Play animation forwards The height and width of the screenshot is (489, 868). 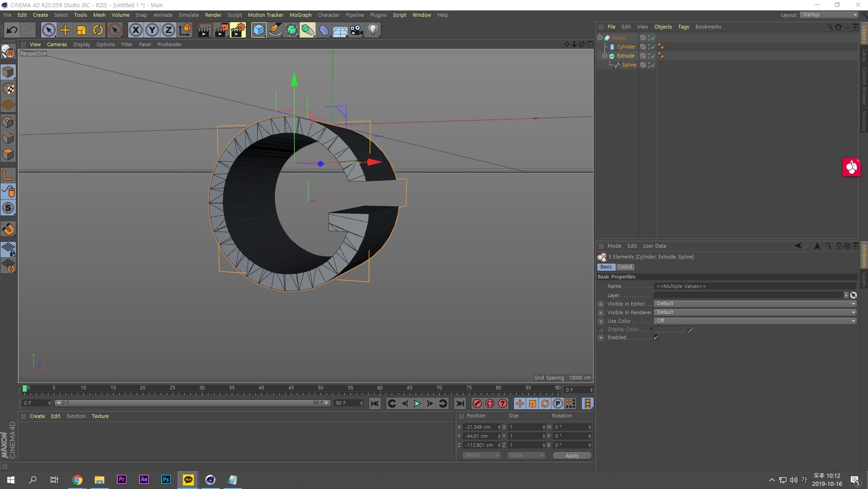[x=417, y=403]
